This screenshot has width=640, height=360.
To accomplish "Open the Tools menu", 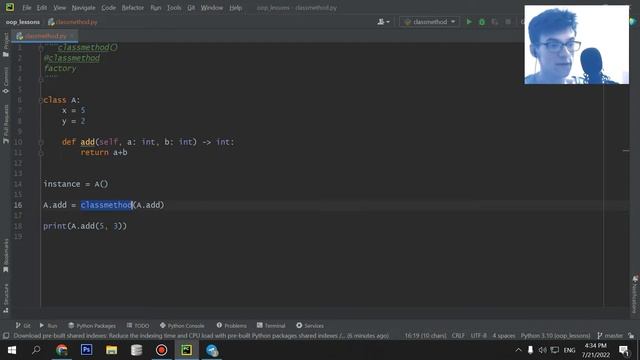I will click(174, 7).
